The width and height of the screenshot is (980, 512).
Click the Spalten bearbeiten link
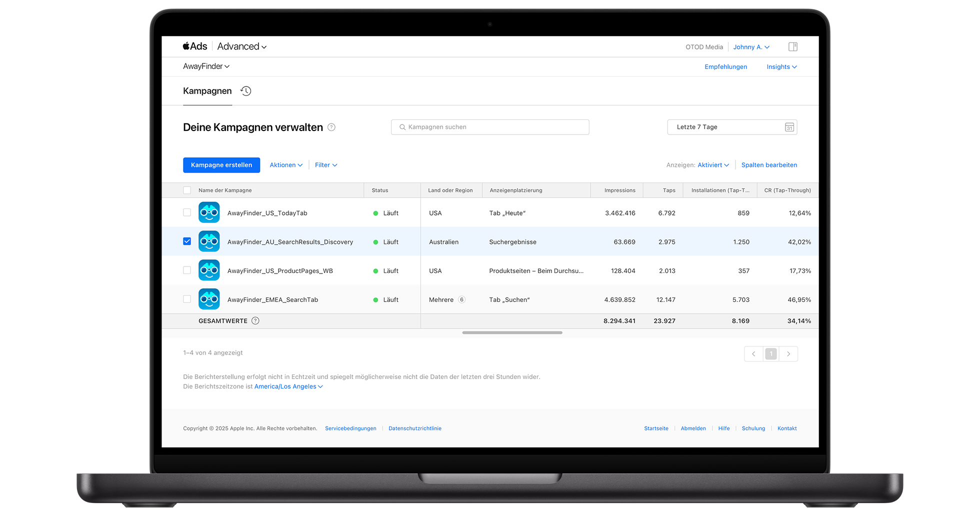click(x=769, y=165)
